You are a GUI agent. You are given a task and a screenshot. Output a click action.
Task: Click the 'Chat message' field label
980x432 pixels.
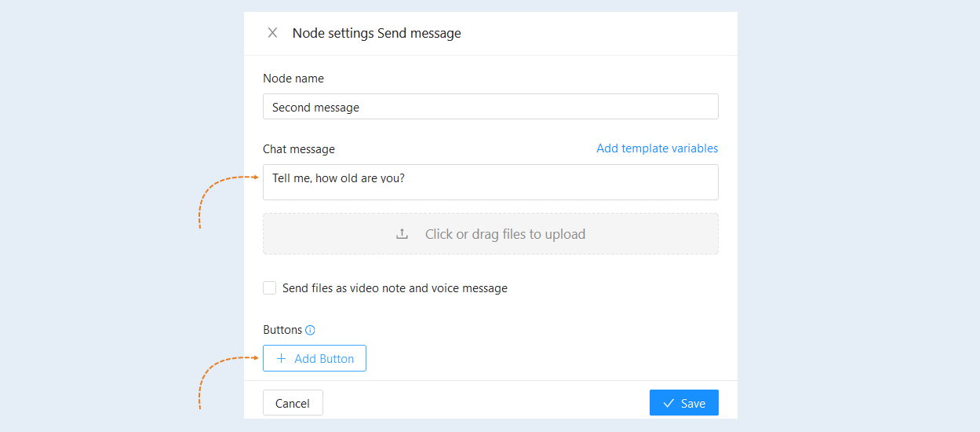pos(299,149)
